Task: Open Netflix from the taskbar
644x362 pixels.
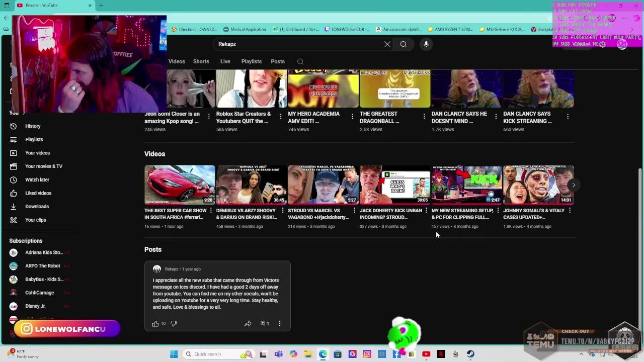Action: pyautogui.click(x=441, y=354)
